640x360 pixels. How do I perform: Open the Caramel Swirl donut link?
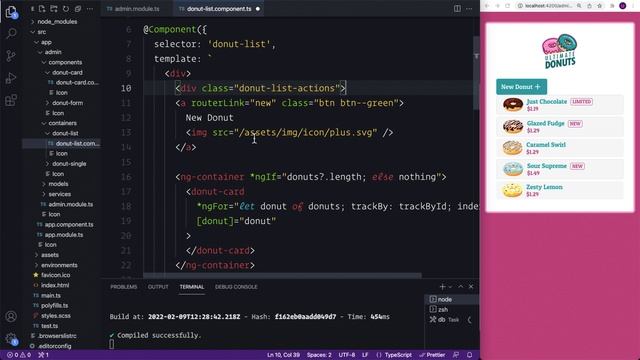point(546,144)
